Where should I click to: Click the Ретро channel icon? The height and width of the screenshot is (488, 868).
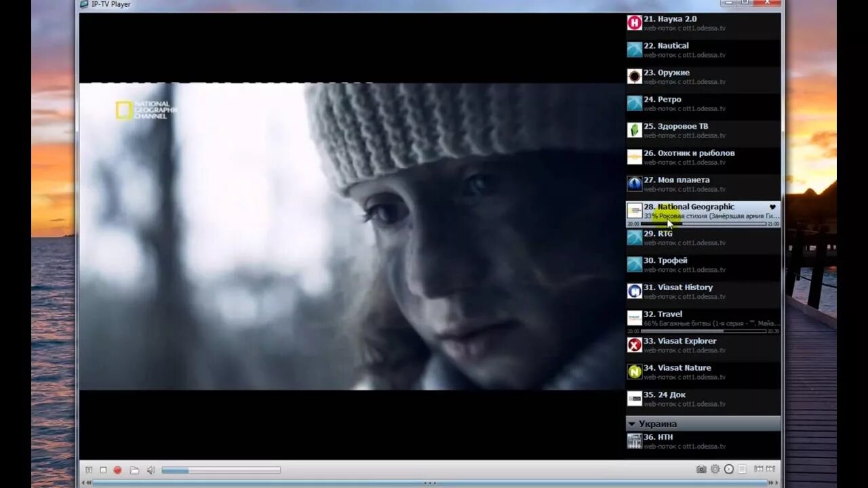click(634, 103)
